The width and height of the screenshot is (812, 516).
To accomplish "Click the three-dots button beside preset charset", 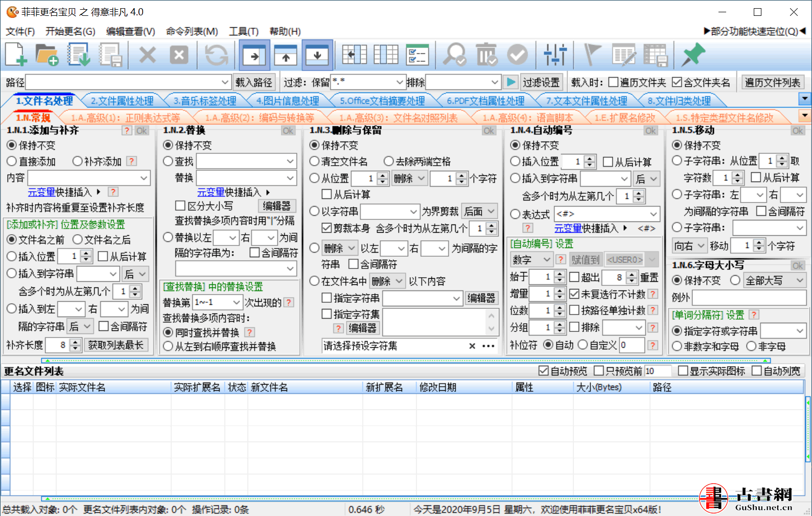I will point(489,346).
